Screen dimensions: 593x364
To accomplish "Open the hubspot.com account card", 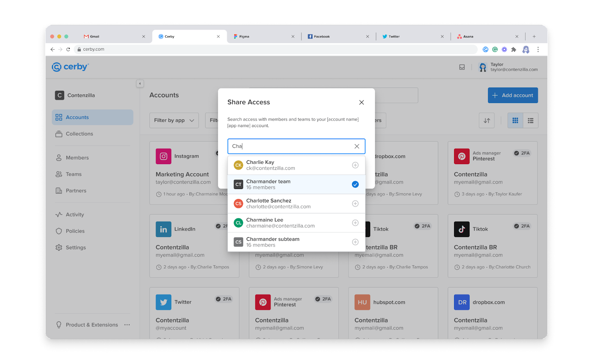I will [393, 313].
